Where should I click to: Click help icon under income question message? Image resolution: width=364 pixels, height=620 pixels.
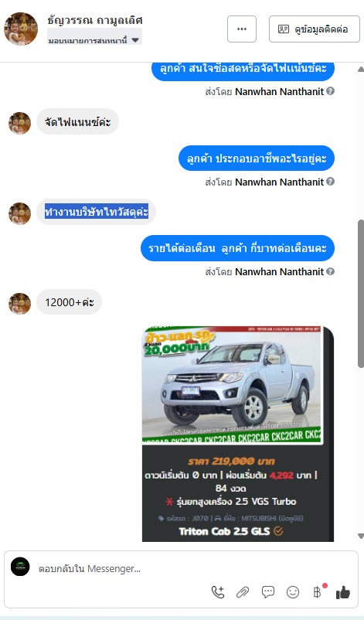tap(331, 271)
